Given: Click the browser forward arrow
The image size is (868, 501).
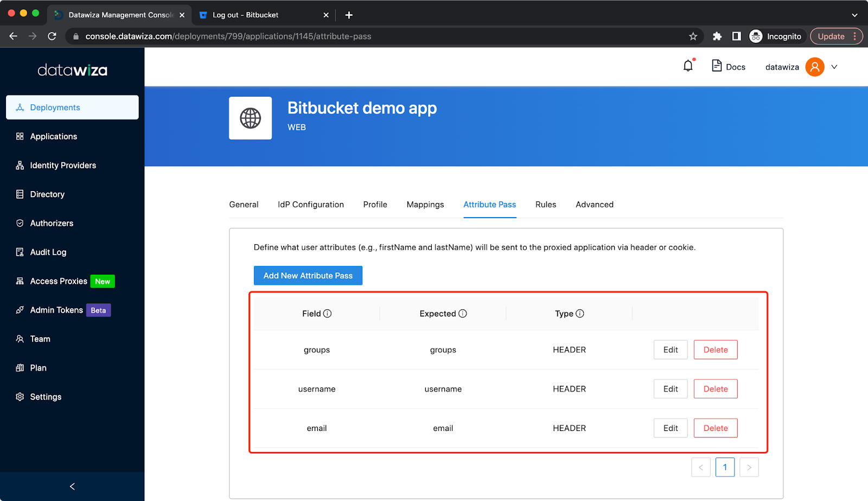Looking at the screenshot, I should point(33,36).
